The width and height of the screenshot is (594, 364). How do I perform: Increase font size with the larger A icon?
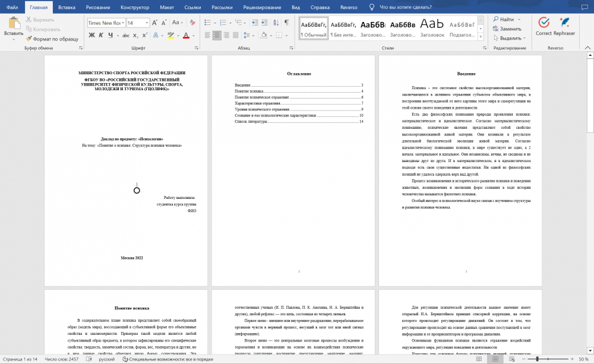pos(154,23)
